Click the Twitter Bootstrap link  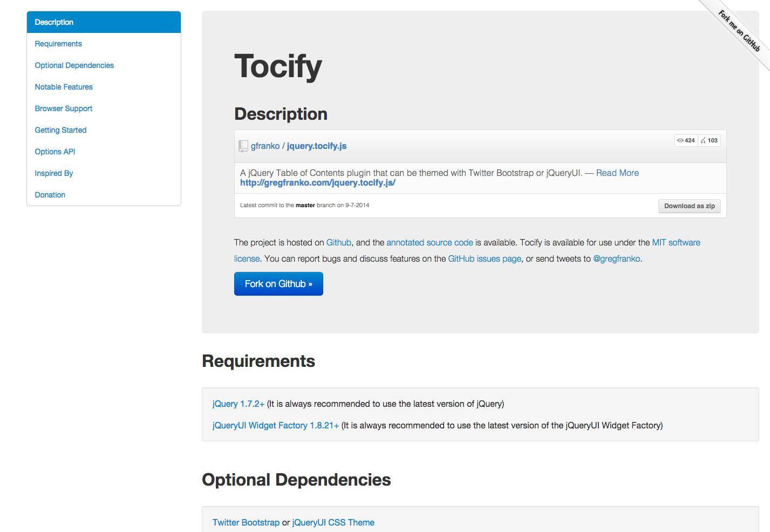(246, 522)
